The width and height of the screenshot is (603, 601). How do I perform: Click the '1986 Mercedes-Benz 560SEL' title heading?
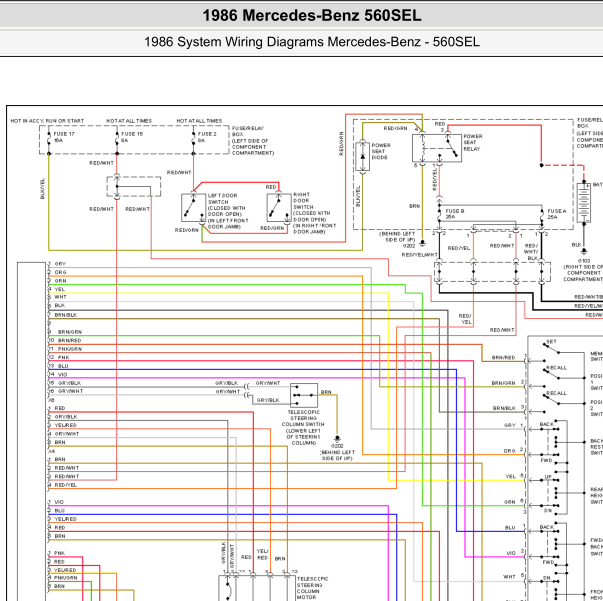point(312,16)
